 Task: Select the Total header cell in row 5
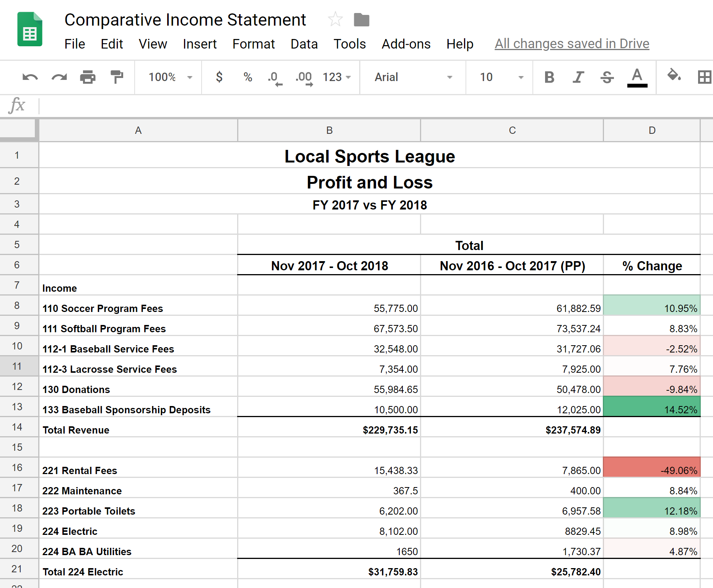[469, 245]
